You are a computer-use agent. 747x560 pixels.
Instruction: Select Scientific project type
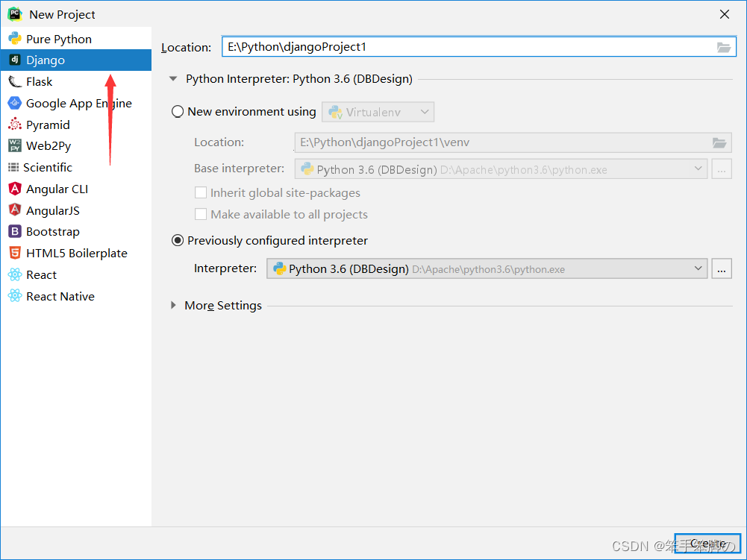76,167
